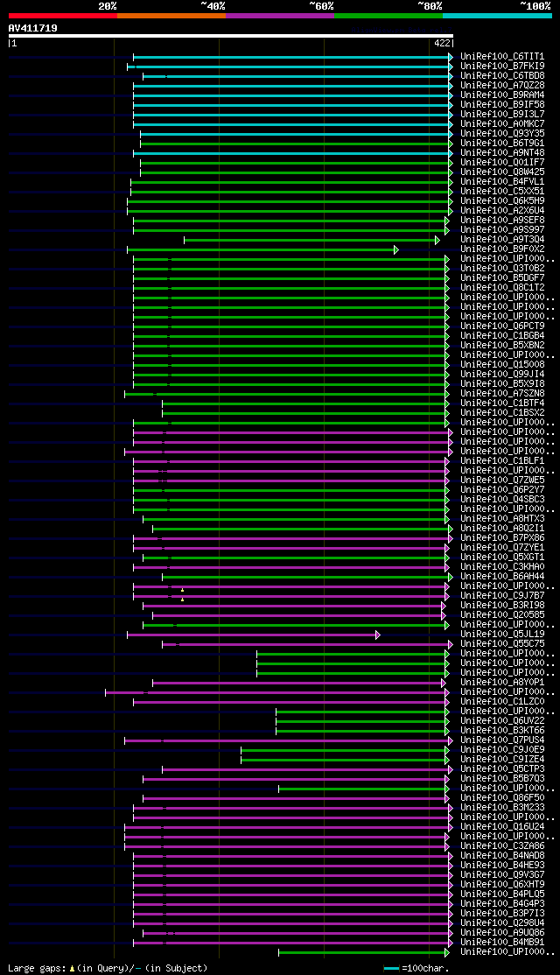Click the UniRef100_B7PX86 label
The image size is (560, 975).
503,538
